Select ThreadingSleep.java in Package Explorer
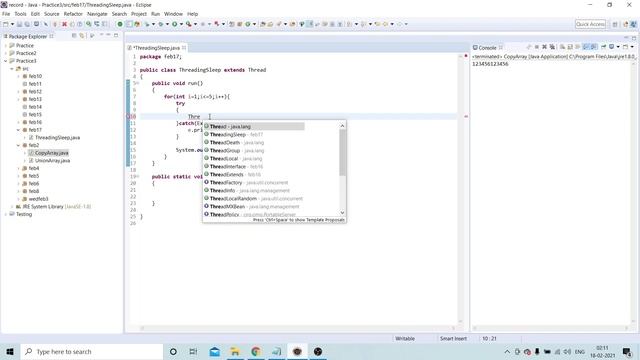Screen dimensions: 640x360 (57, 138)
